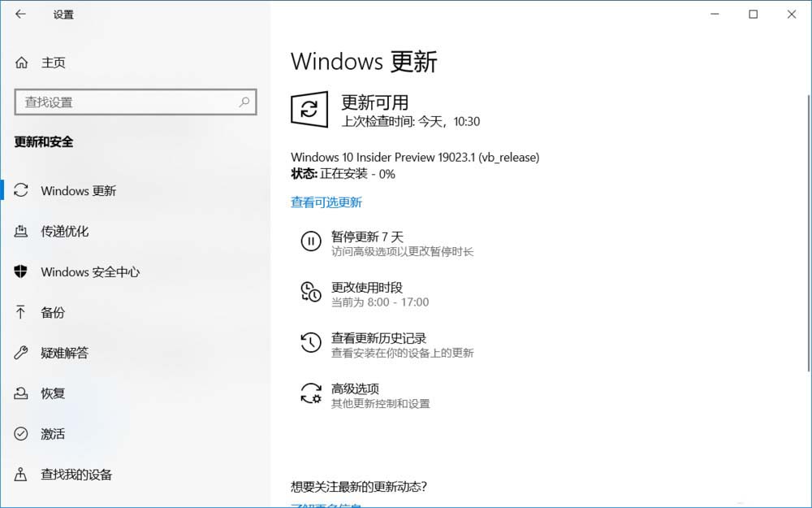Focus the 查找设置 search box
The height and width of the screenshot is (508, 812).
[136, 102]
